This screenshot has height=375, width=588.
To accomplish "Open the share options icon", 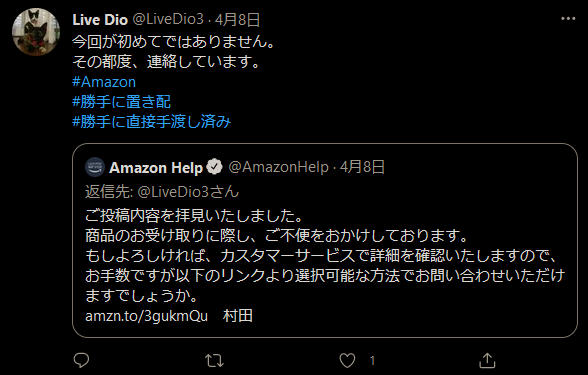I will pyautogui.click(x=487, y=360).
